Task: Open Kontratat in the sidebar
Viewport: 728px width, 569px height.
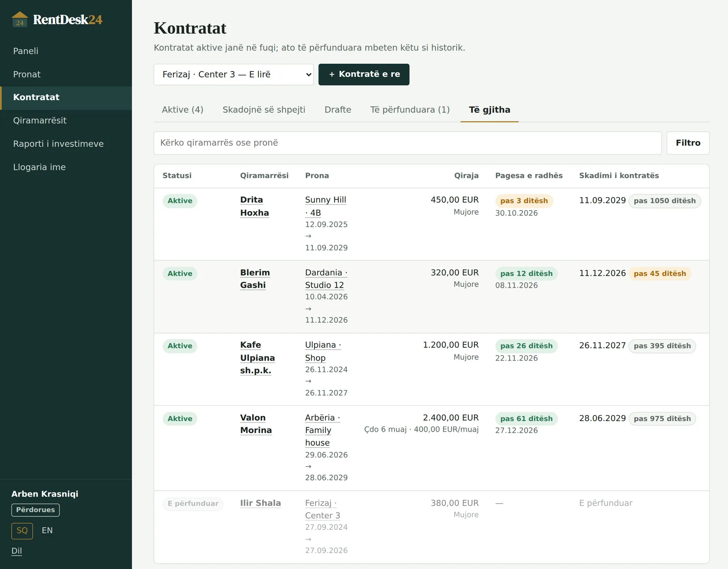Action: tap(66, 97)
